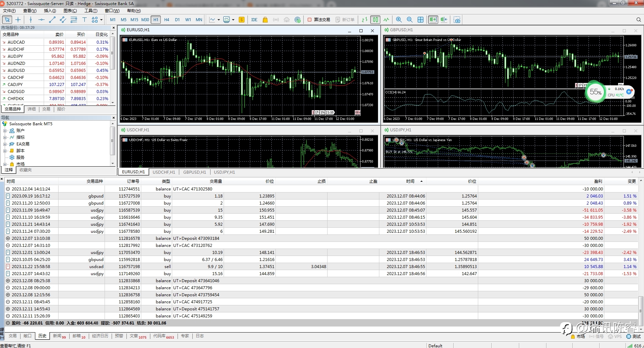Image resolution: width=644 pixels, height=348 pixels.
Task: Open the Market shopping bag icon
Action: click(265, 20)
